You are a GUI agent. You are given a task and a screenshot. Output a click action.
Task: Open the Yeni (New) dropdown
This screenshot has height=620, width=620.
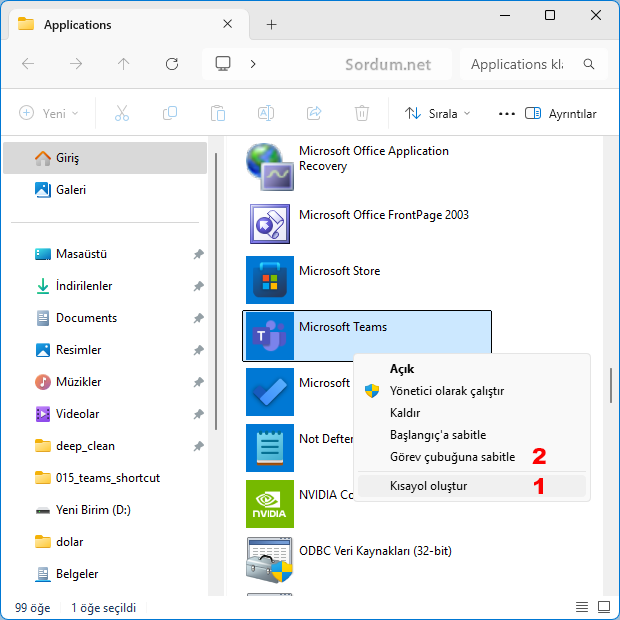pos(49,113)
